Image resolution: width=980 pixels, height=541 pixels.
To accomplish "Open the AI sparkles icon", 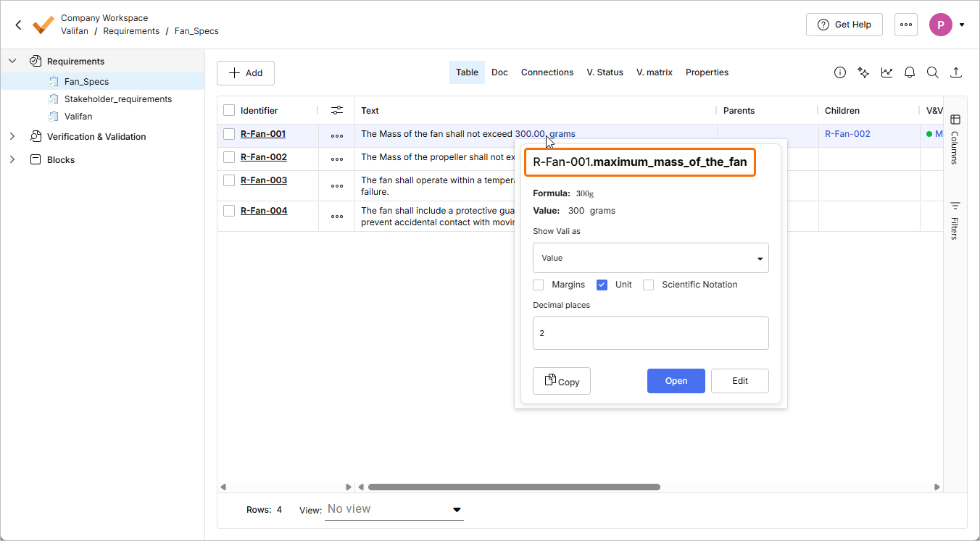I will pos(863,72).
